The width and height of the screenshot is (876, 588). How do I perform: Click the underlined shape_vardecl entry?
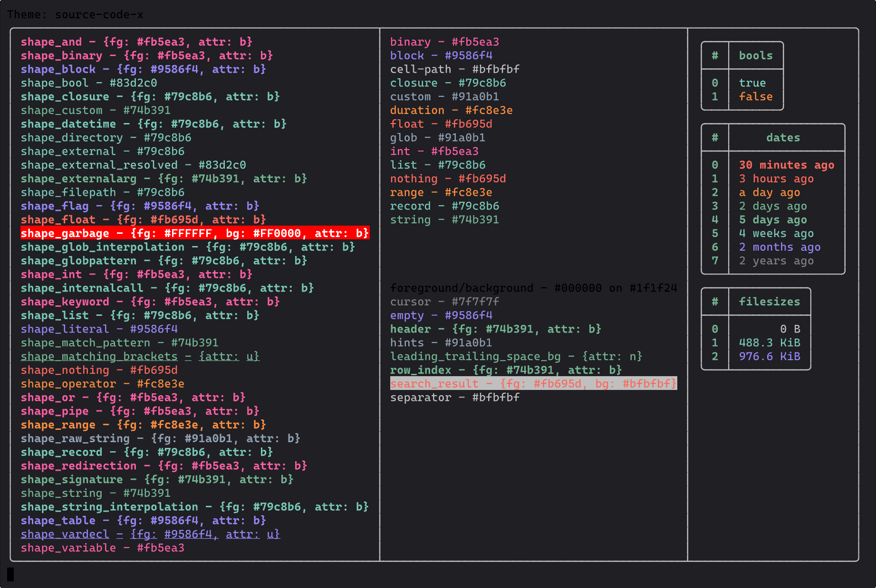(150, 534)
